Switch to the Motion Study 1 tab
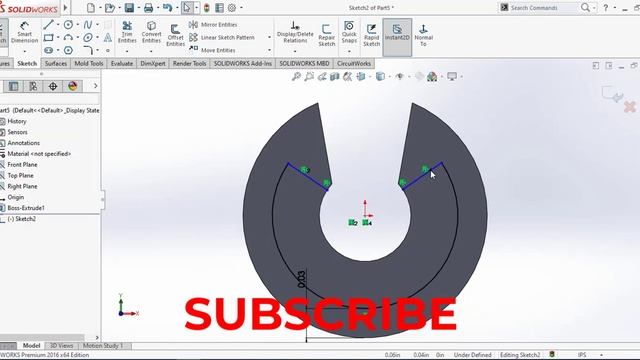The height and width of the screenshot is (360, 640). 102,346
